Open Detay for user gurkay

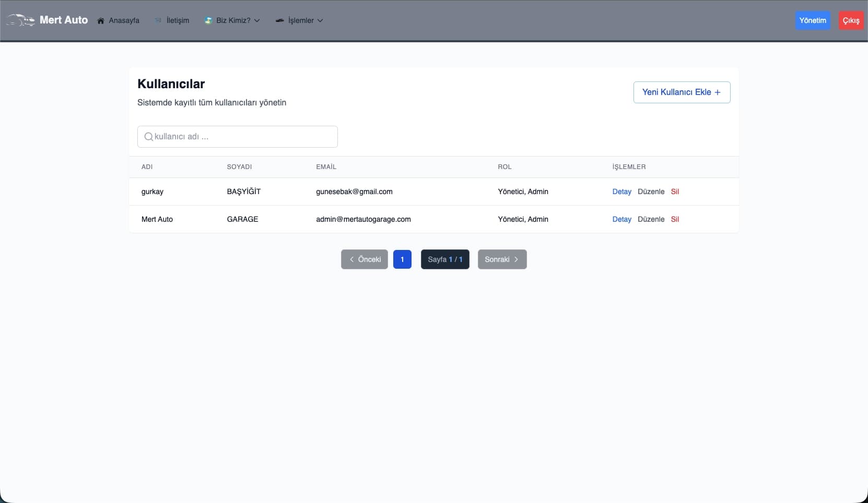[621, 191]
